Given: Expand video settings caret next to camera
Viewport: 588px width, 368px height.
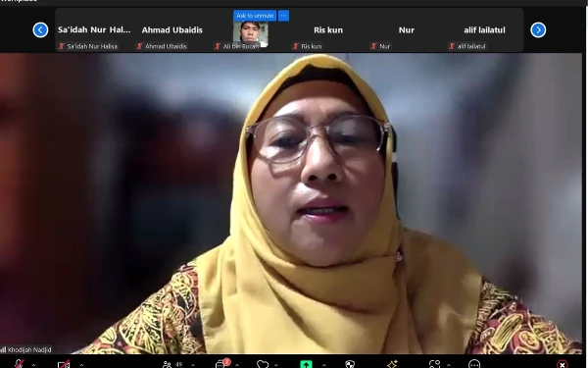Looking at the screenshot, I should 81,365.
